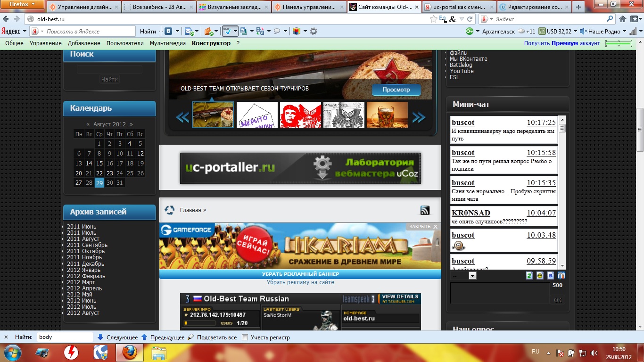Select the Che Guevara slider thumbnail
Image resolution: width=644 pixels, height=362 pixels.
300,115
